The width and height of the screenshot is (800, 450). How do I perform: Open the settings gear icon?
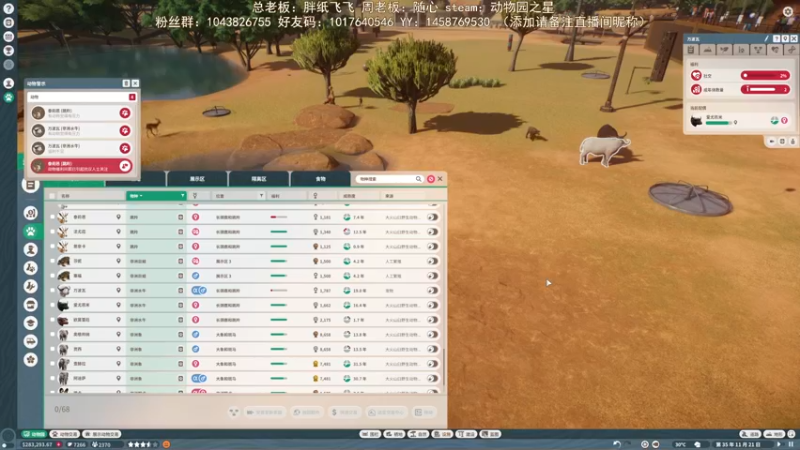tap(788, 12)
